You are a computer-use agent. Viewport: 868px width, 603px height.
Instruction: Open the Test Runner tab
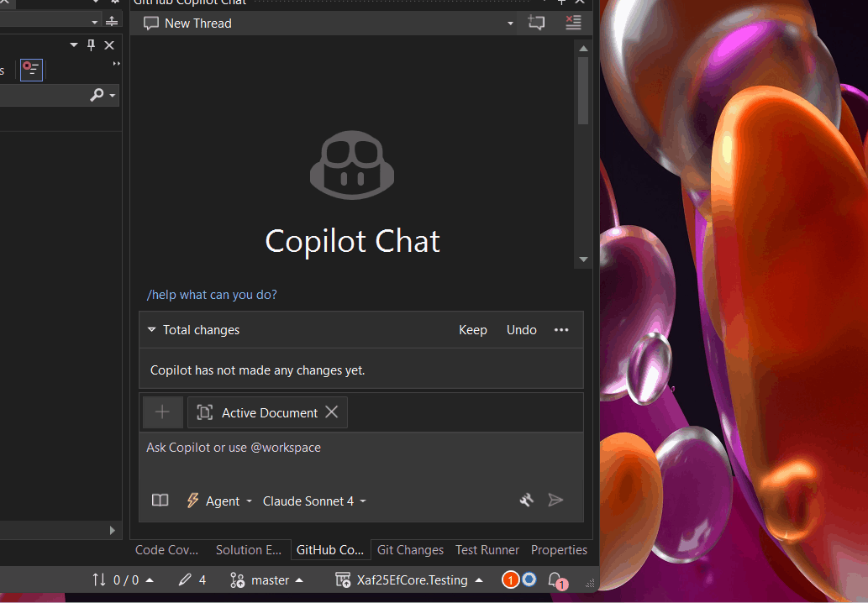(487, 550)
